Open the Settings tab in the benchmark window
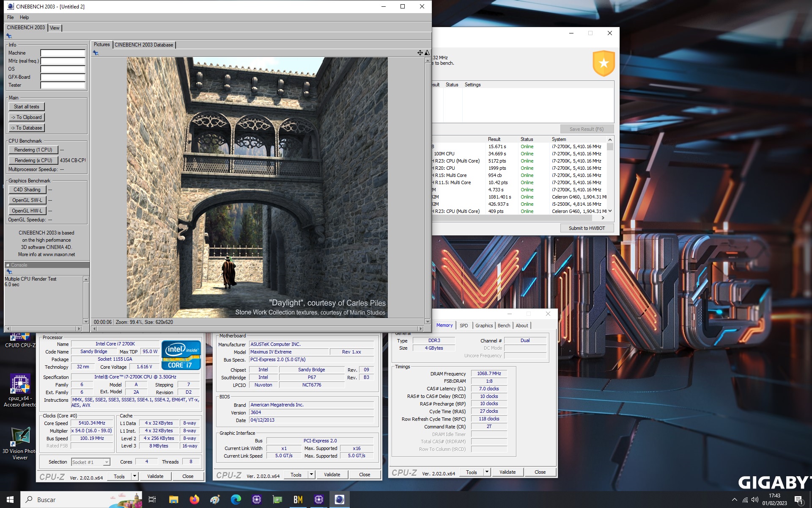This screenshot has height=508, width=812. click(x=472, y=85)
